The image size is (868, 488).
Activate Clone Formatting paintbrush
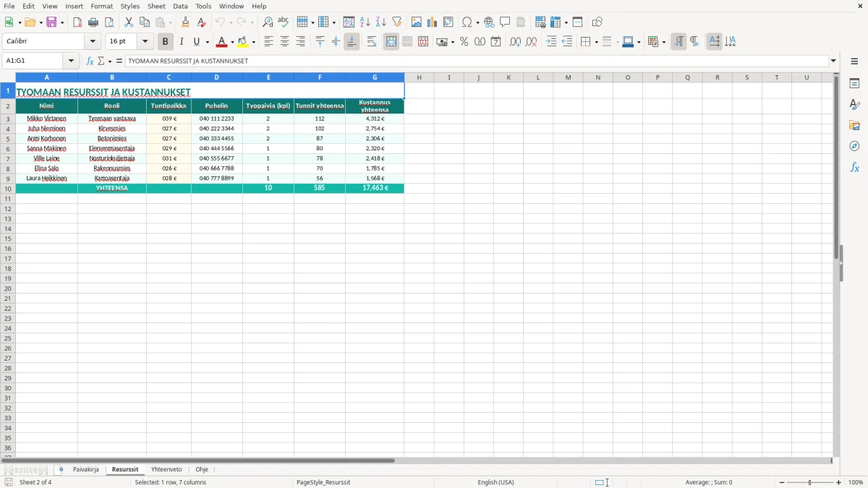coord(186,22)
